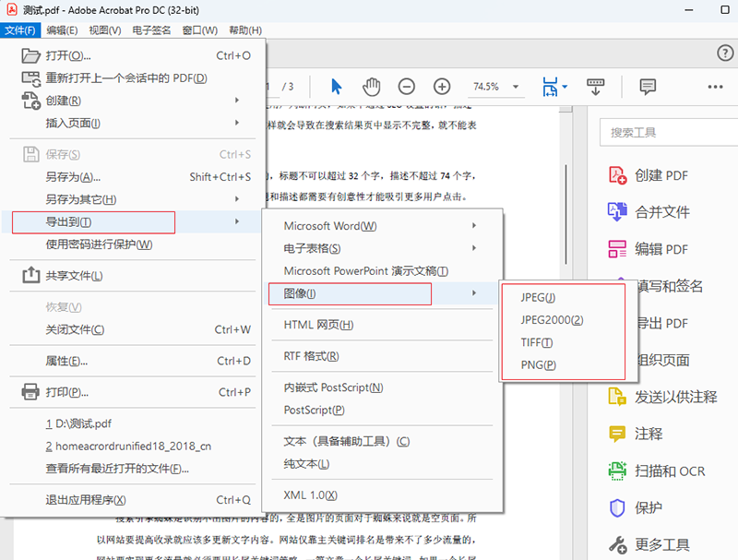Viewport: 738px width, 560px height.
Task: Expand the 导出到 submenu arrow
Action: point(237,221)
